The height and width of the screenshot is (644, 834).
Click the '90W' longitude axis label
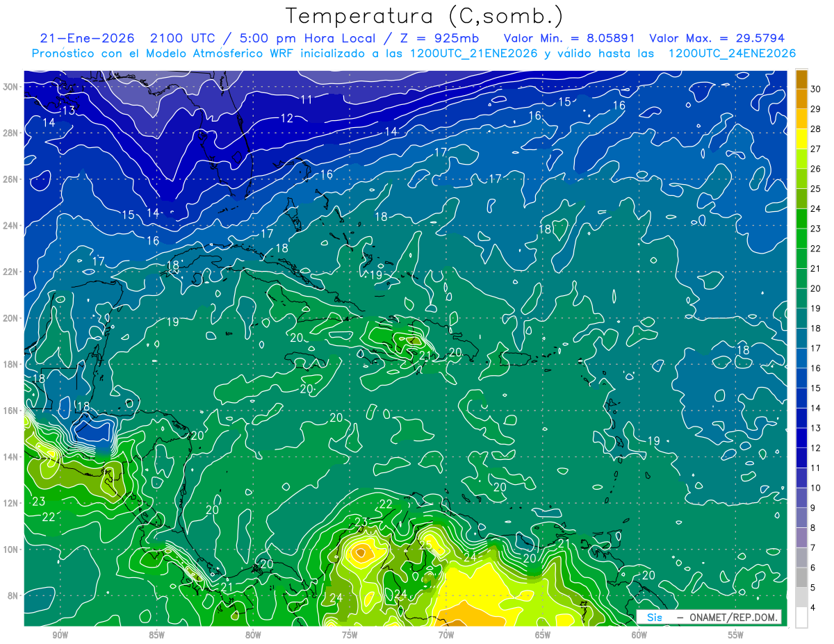(x=60, y=636)
